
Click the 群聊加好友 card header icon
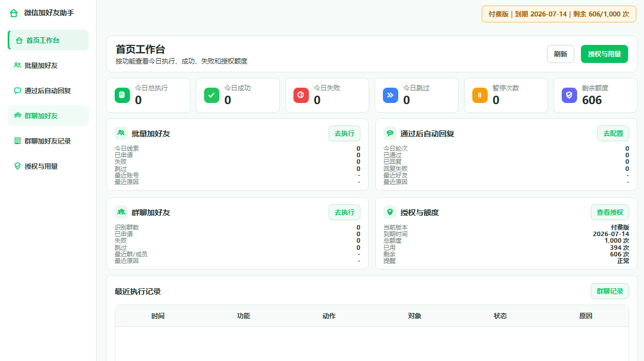pos(121,212)
